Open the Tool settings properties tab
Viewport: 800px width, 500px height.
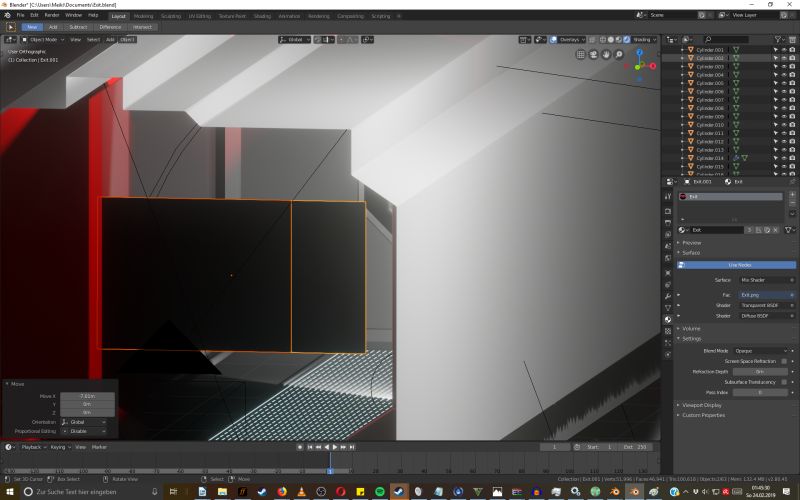click(668, 196)
